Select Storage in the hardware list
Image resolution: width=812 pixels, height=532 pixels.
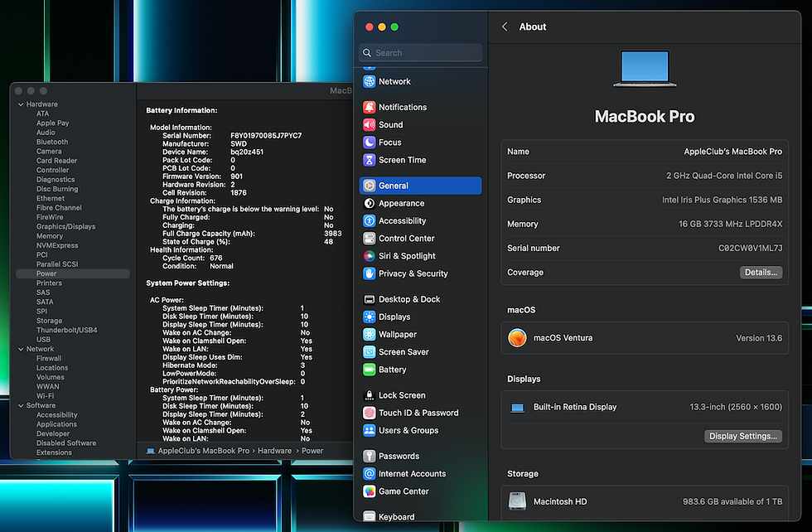[49, 321]
